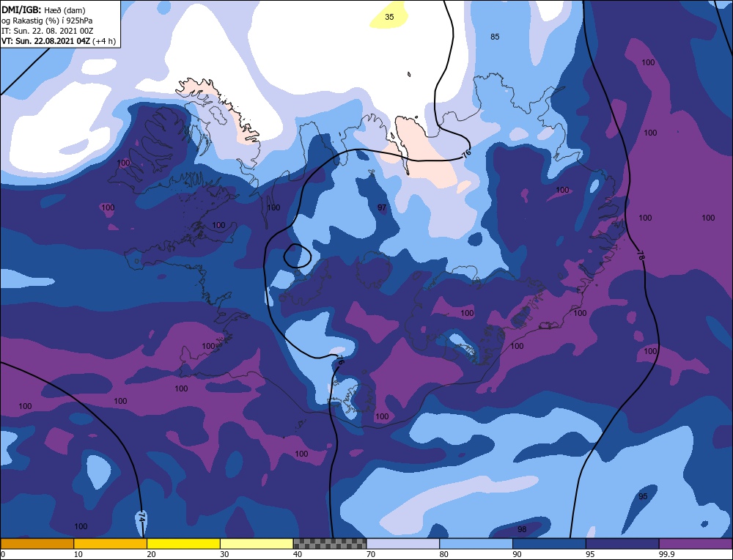This screenshot has height=560, width=733.
Task: Pick the dark navy 95–99.9 legend swatch
Action: [622, 543]
